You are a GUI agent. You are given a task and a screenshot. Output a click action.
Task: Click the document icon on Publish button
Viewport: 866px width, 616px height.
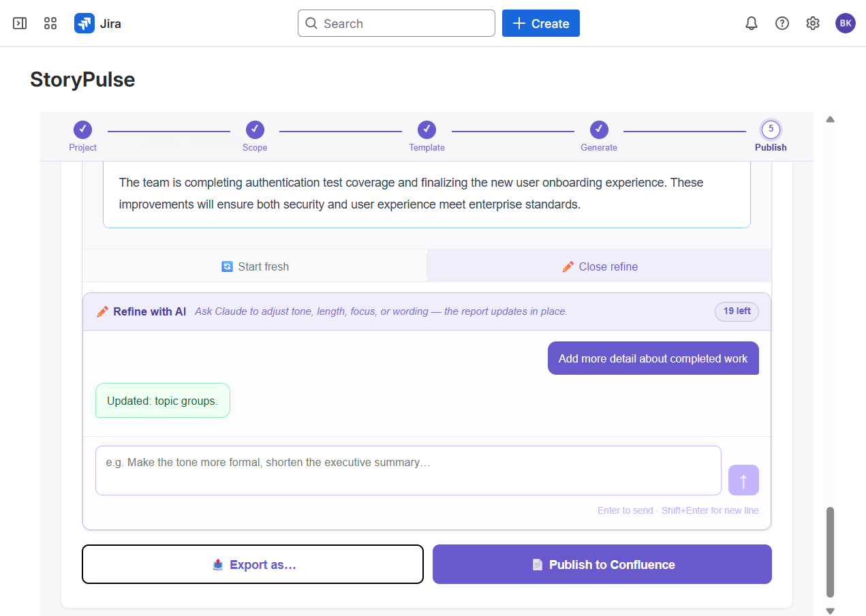[538, 564]
